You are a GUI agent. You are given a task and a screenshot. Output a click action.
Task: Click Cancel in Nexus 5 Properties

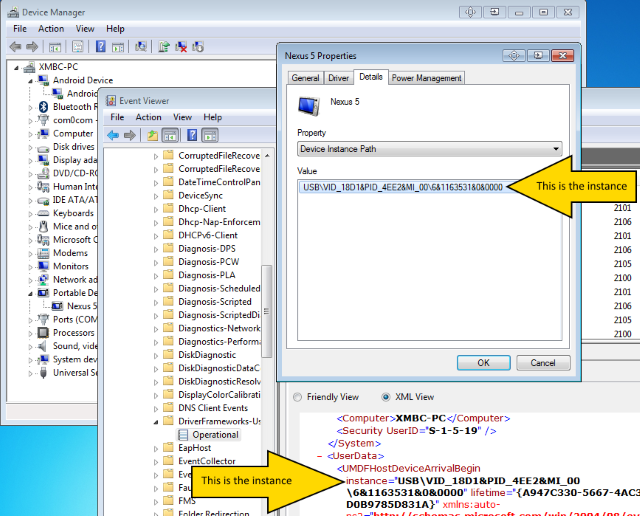click(x=543, y=363)
